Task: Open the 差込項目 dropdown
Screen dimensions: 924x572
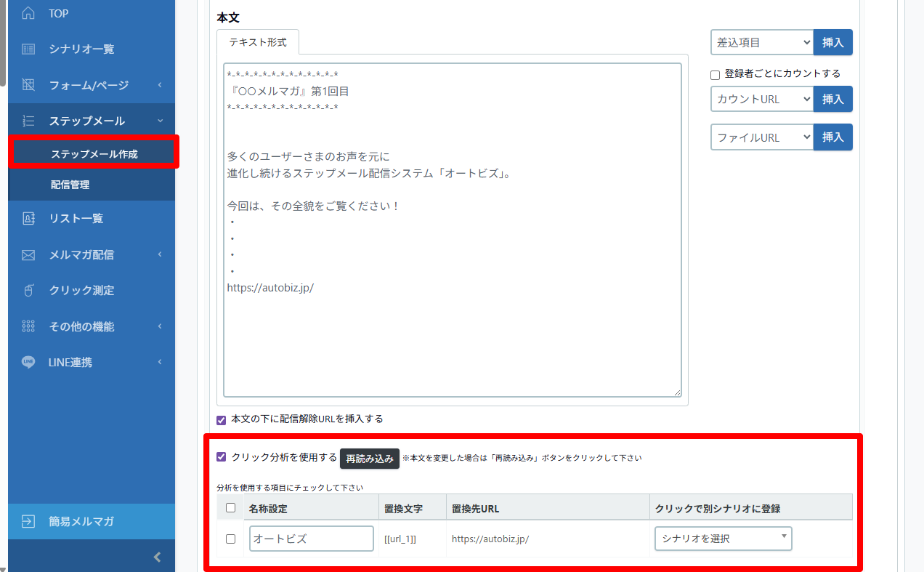Action: [761, 43]
